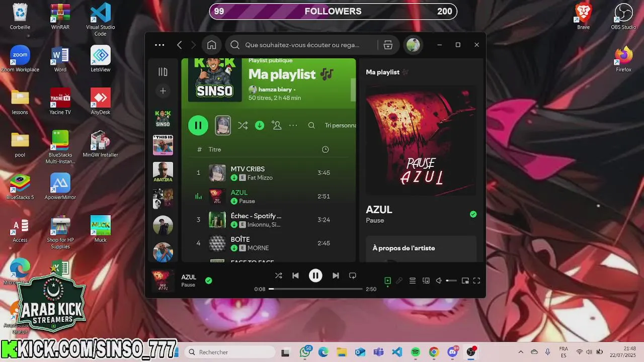Toggle saved checkmark in the bottom player bar

click(x=208, y=281)
